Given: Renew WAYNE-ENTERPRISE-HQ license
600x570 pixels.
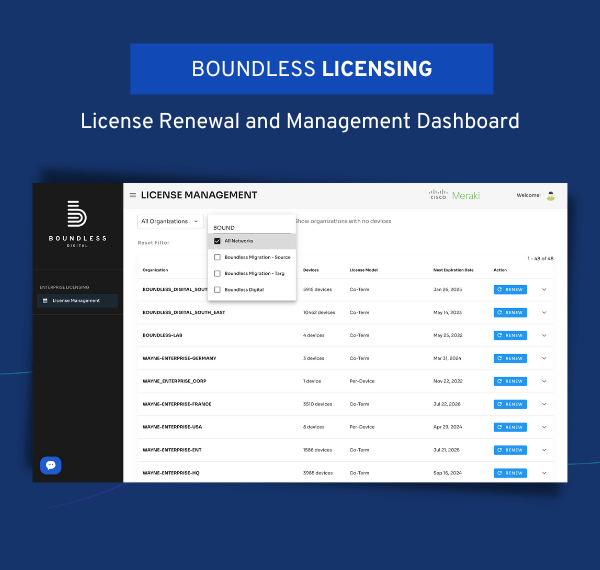Looking at the screenshot, I should click(510, 473).
